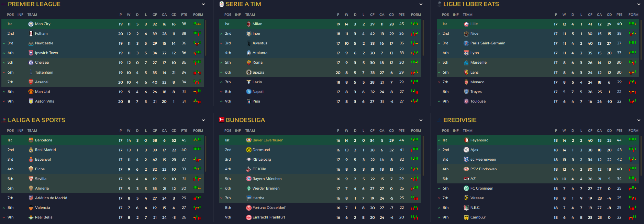
Task: Open the Serie A TIM dropdown arrow
Action: 421,4
